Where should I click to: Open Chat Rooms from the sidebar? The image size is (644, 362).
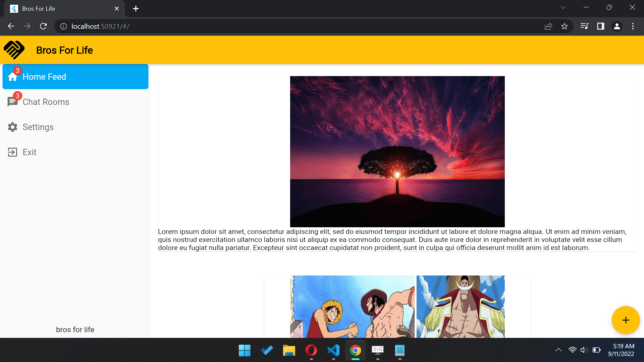(x=46, y=102)
